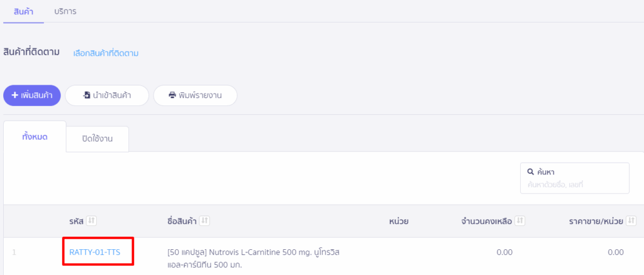Screen dimensions: 644x275
Task: Open the ปิดใช้งาน list tab
Action: (x=97, y=139)
